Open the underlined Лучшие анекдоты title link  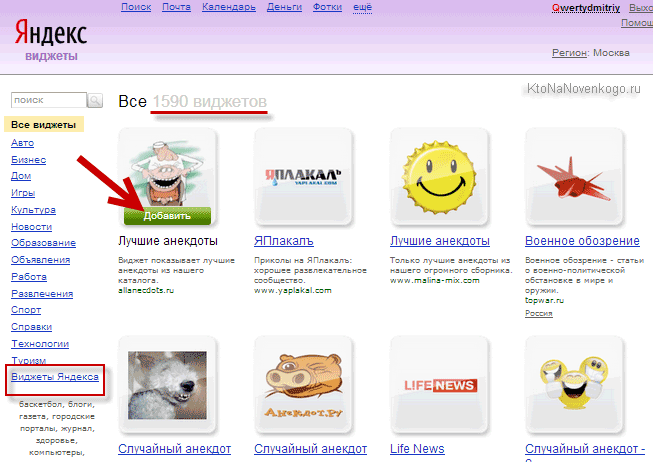[440, 241]
